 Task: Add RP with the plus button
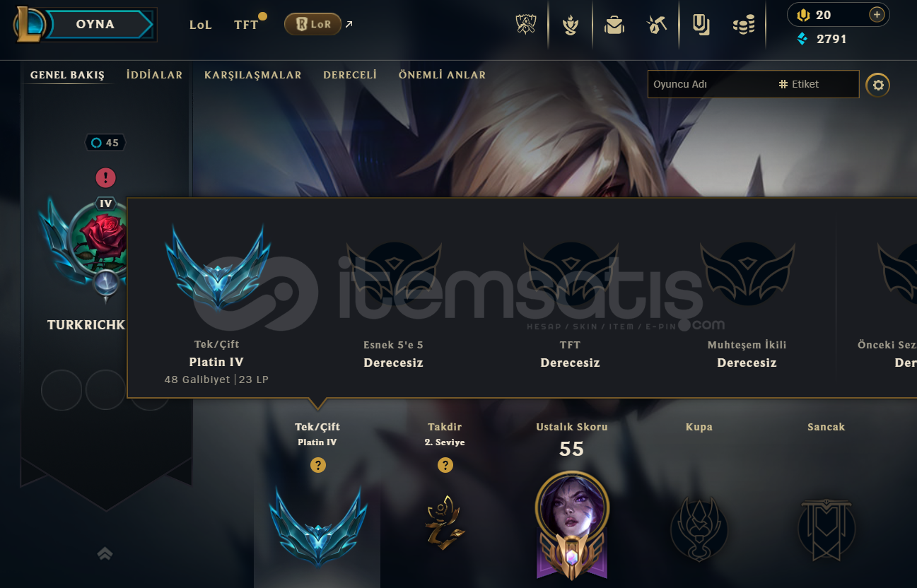click(x=877, y=15)
